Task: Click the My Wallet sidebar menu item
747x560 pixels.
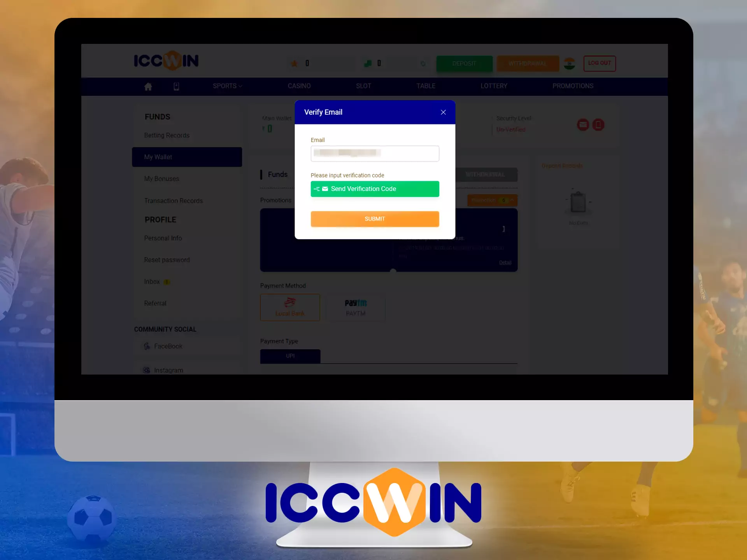Action: pyautogui.click(x=187, y=156)
